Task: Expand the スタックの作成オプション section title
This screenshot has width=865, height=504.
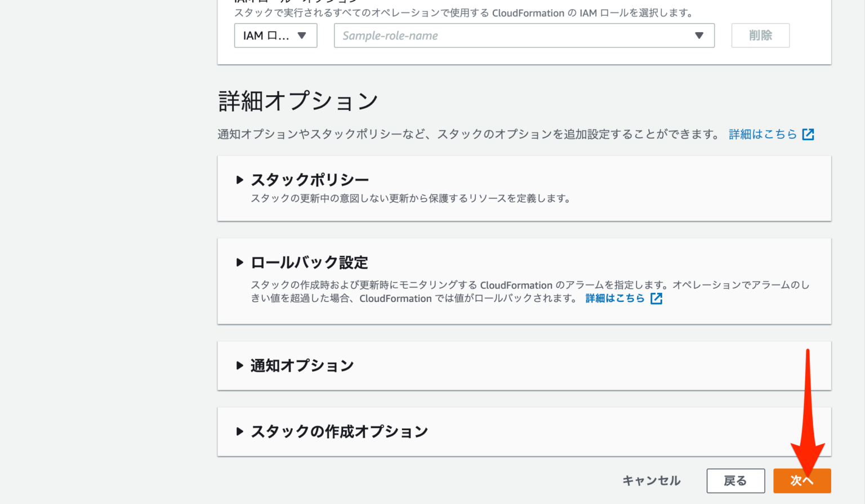Action: 339,432
